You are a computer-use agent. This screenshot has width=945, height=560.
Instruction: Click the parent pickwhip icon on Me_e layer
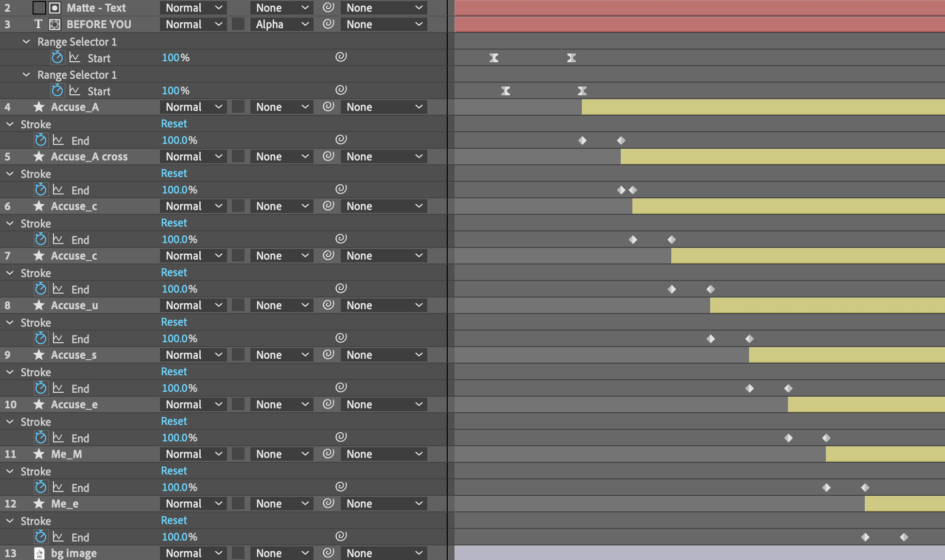click(328, 504)
